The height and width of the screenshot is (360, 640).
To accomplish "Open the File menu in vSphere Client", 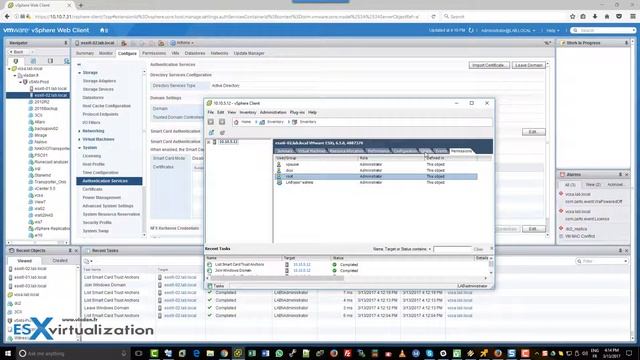I will [211, 112].
